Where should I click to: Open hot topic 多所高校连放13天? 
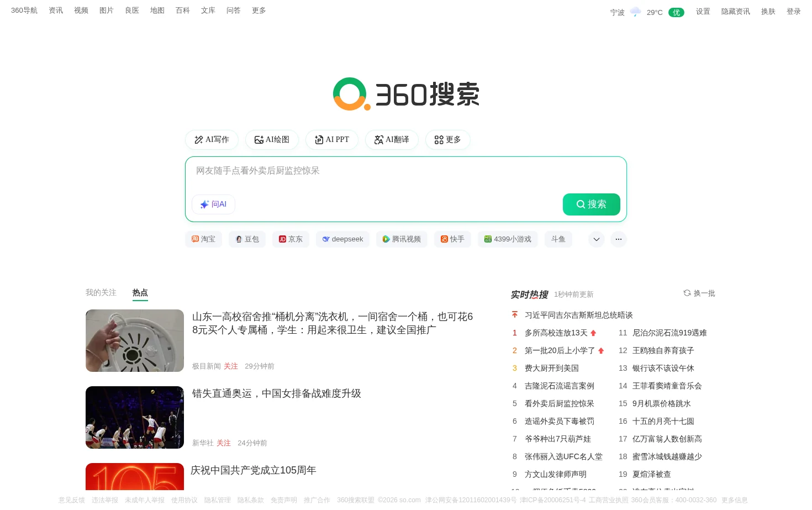556,333
